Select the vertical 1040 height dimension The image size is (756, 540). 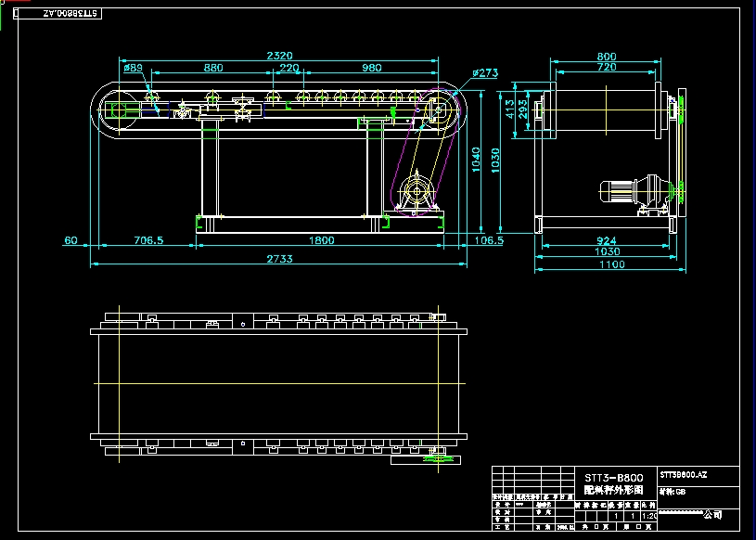(476, 160)
